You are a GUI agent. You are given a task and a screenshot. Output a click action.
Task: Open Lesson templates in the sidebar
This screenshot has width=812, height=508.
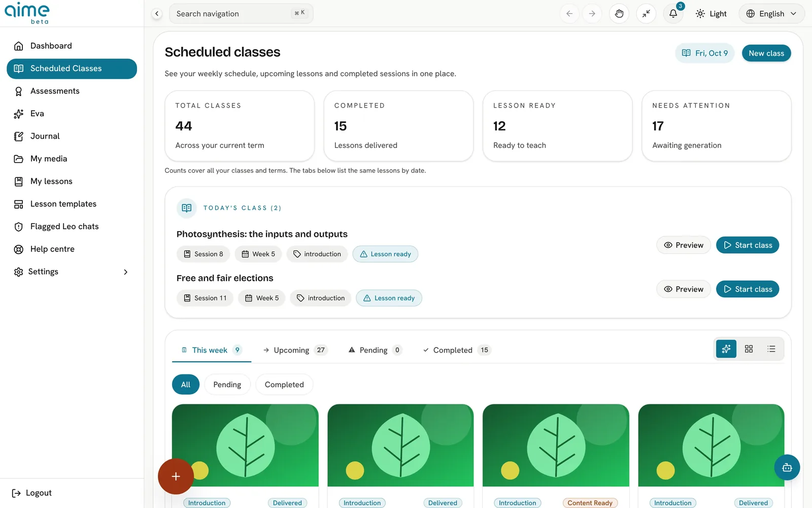[72, 204]
